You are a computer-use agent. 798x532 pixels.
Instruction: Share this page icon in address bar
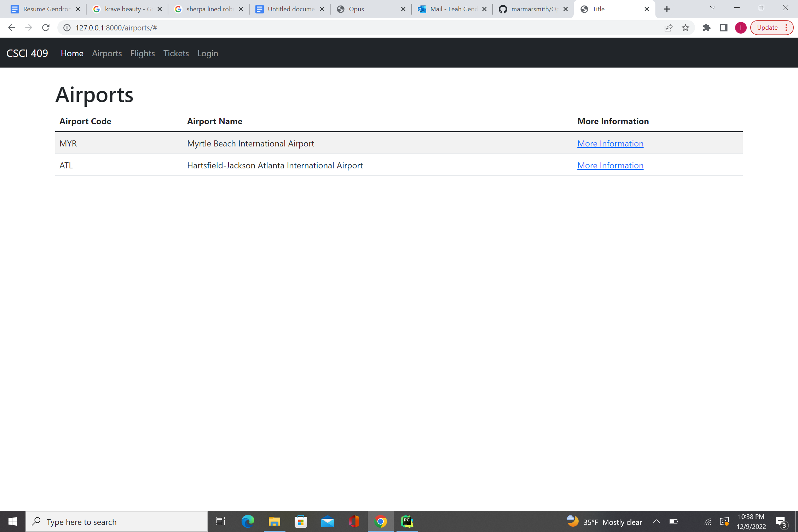668,28
